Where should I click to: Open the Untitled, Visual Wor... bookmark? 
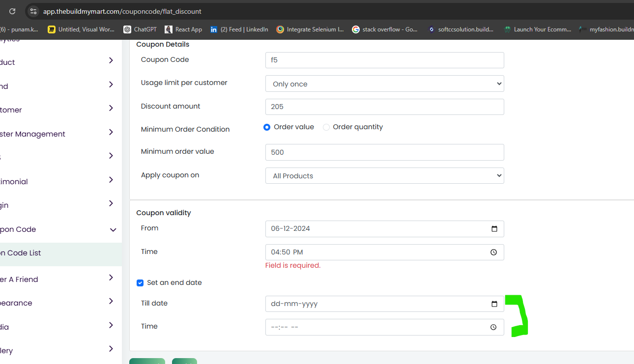click(81, 29)
